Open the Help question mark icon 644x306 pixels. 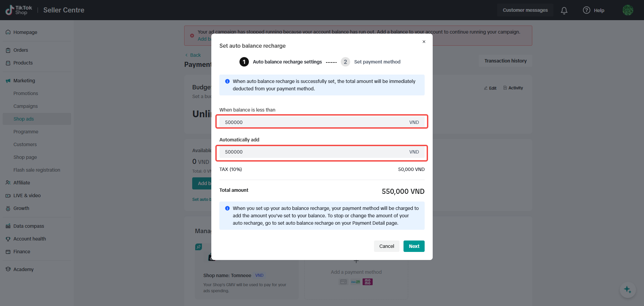(587, 10)
